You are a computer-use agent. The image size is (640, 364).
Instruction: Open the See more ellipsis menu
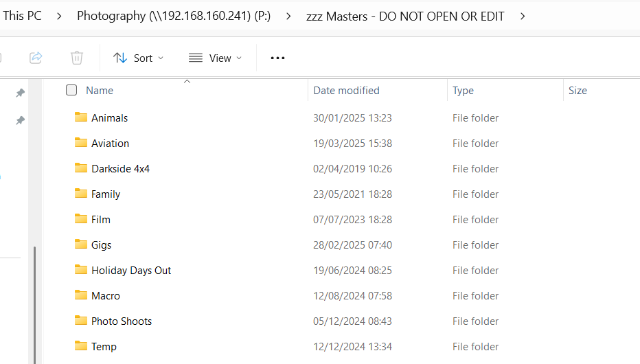pyautogui.click(x=277, y=58)
